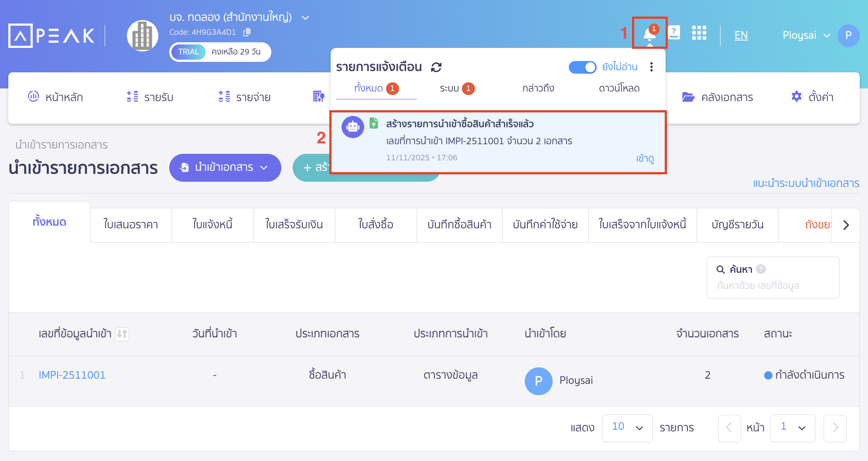Open the apps grid icon
Screen dimensions: 868x461
[699, 33]
